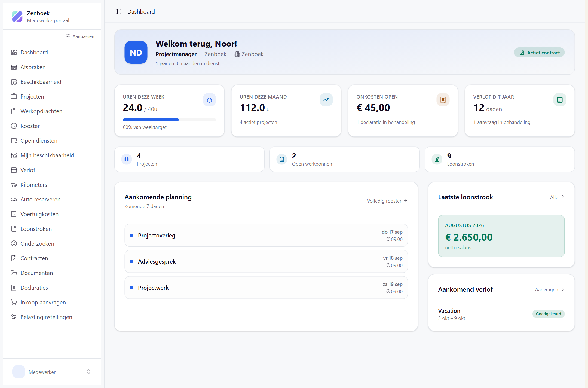
Task: Click the document icon beside 9 Loonstroken
Action: [437, 159]
